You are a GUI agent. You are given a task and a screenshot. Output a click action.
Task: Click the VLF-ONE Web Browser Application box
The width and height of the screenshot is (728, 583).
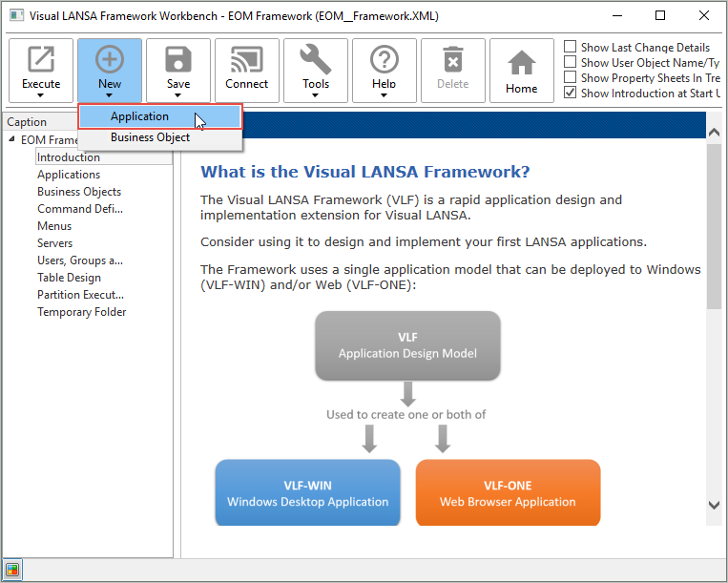(x=508, y=493)
